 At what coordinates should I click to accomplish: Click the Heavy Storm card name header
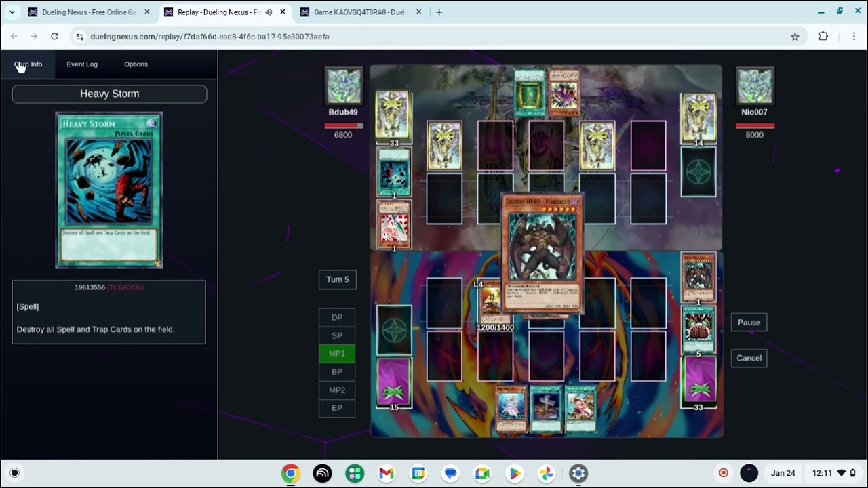(109, 94)
